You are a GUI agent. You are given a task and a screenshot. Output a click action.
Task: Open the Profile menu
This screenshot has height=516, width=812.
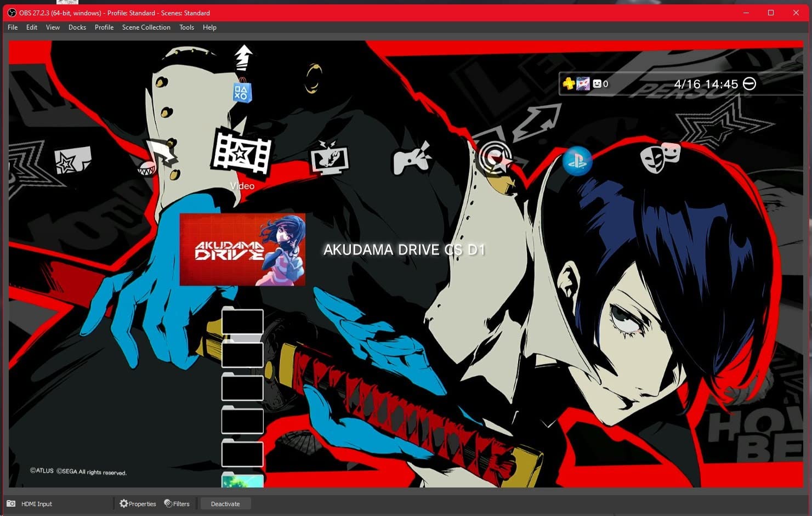[104, 27]
